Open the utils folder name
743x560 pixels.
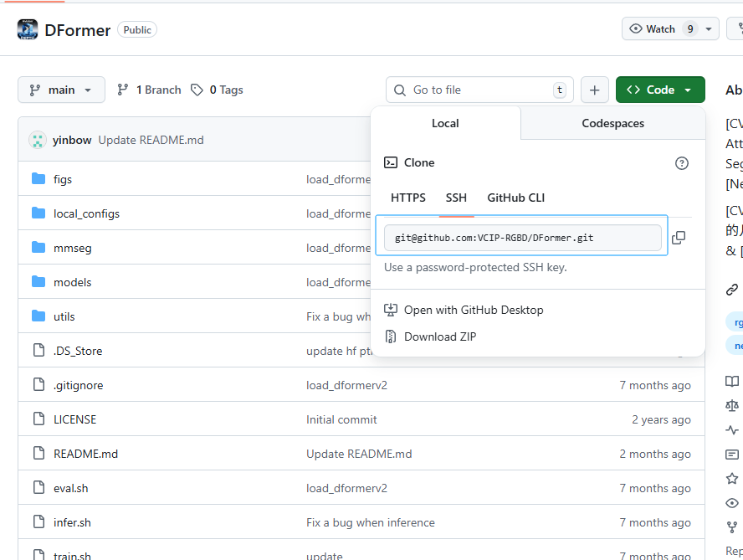coord(64,316)
